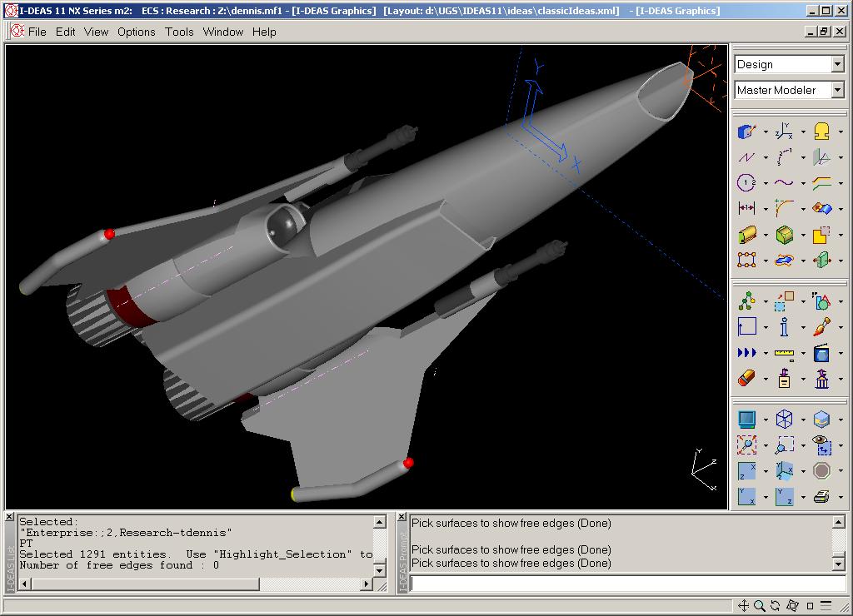Open the Options menu

pyautogui.click(x=136, y=32)
